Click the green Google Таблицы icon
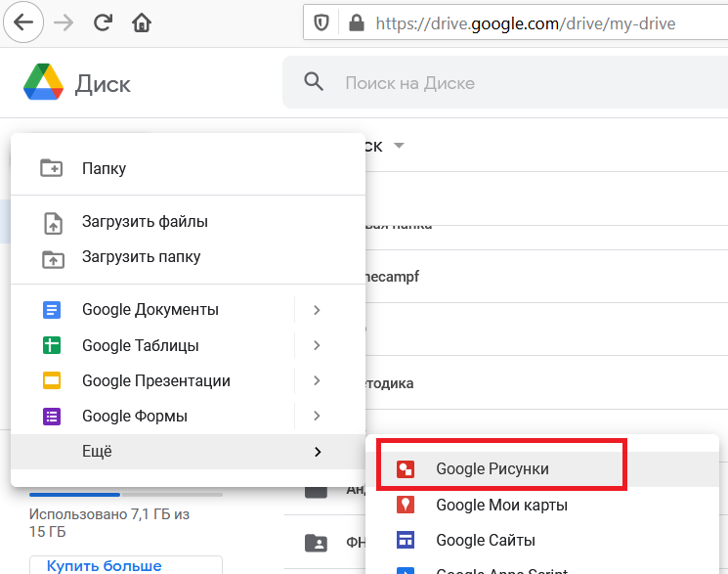The height and width of the screenshot is (574, 728). point(52,345)
